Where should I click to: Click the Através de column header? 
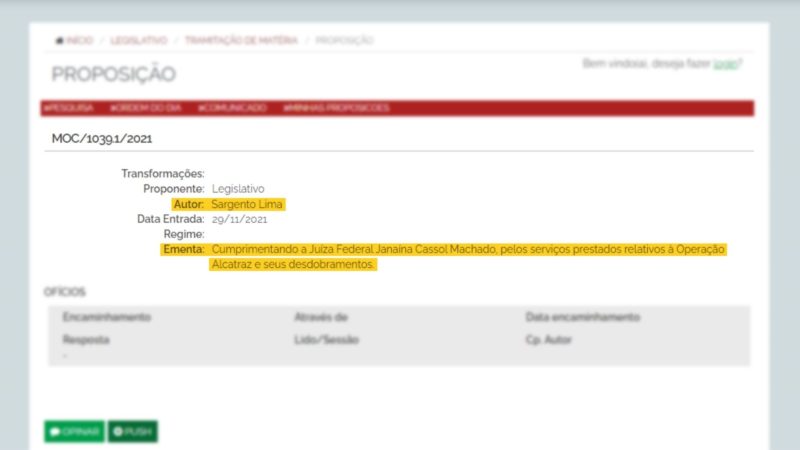coord(320,317)
